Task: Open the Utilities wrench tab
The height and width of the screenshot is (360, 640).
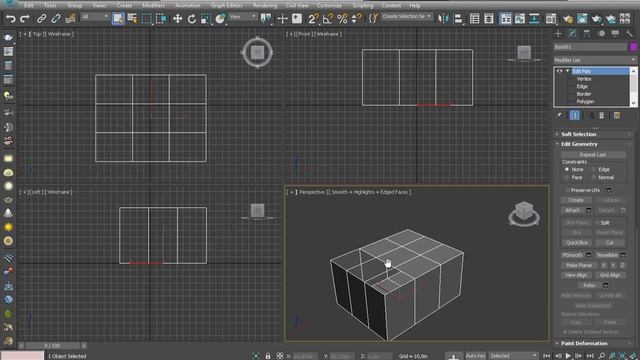Action: [x=629, y=34]
